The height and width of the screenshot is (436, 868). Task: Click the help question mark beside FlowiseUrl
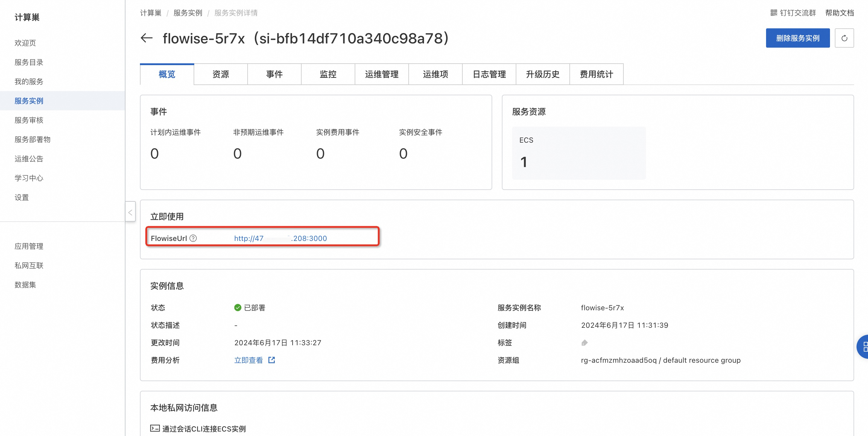(193, 238)
